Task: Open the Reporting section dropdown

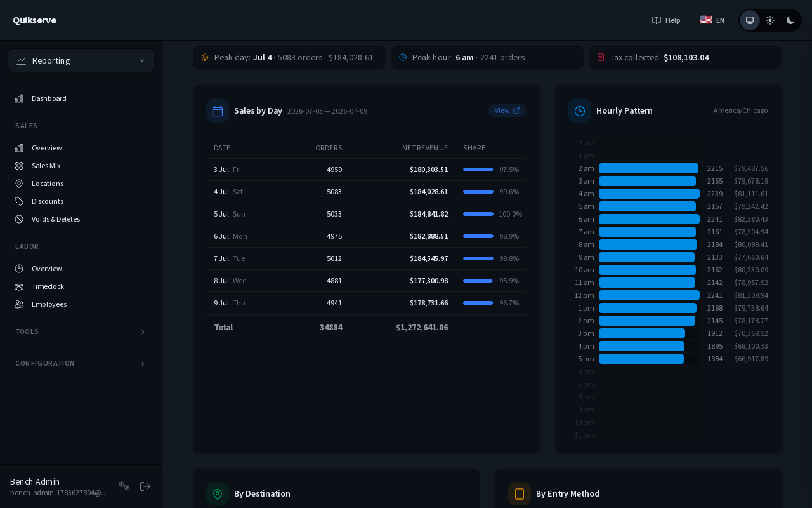Action: tap(81, 60)
